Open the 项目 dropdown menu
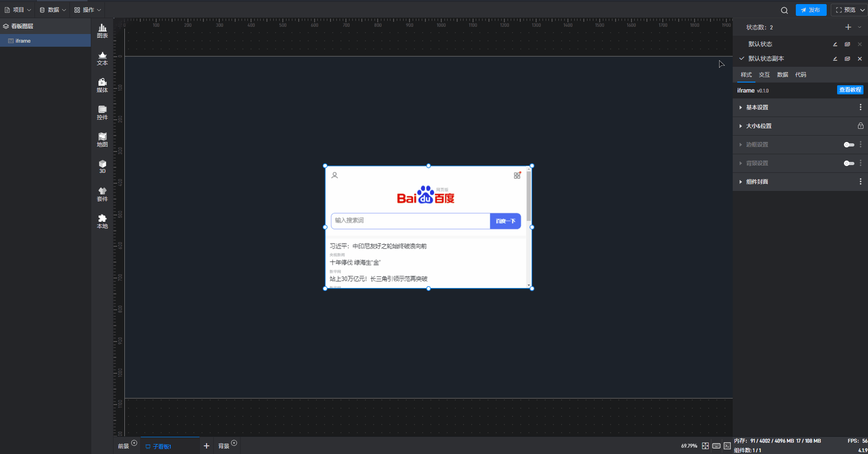 (x=18, y=10)
